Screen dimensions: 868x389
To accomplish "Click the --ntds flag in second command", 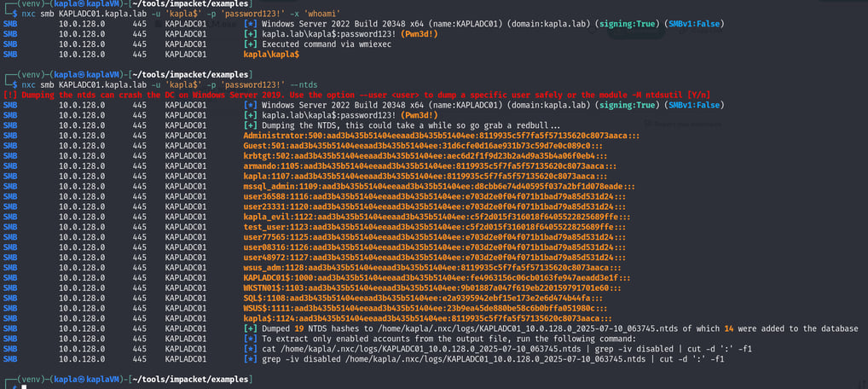I will (304, 84).
